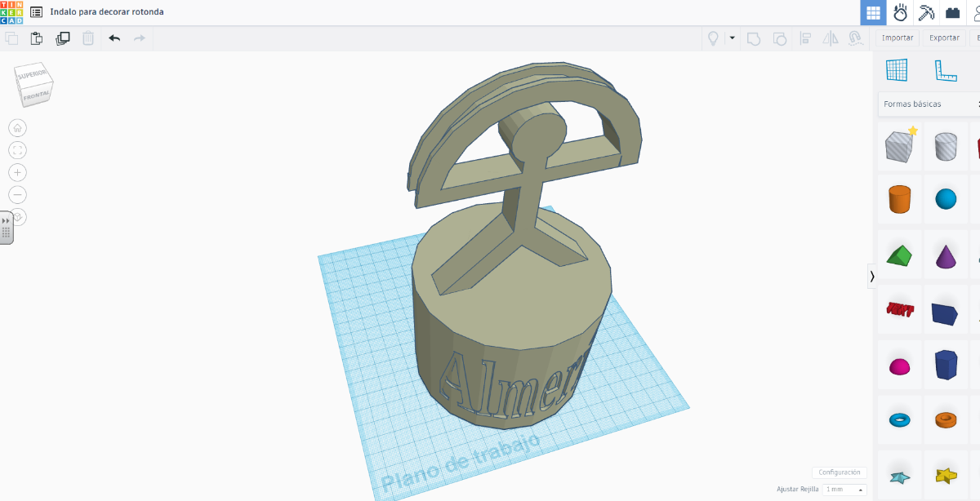Zoom in with the plus button
Screen dimensions: 980x501
(17, 172)
